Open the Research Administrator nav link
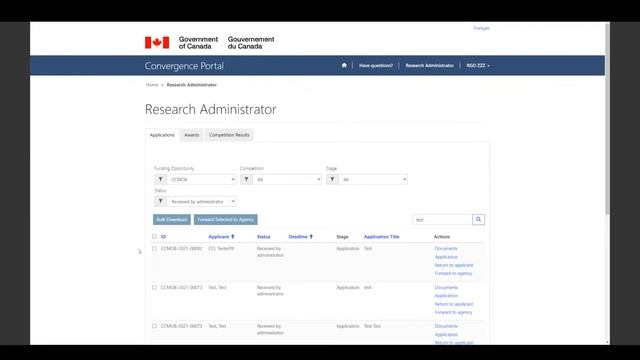The width and height of the screenshot is (640, 360). click(429, 65)
